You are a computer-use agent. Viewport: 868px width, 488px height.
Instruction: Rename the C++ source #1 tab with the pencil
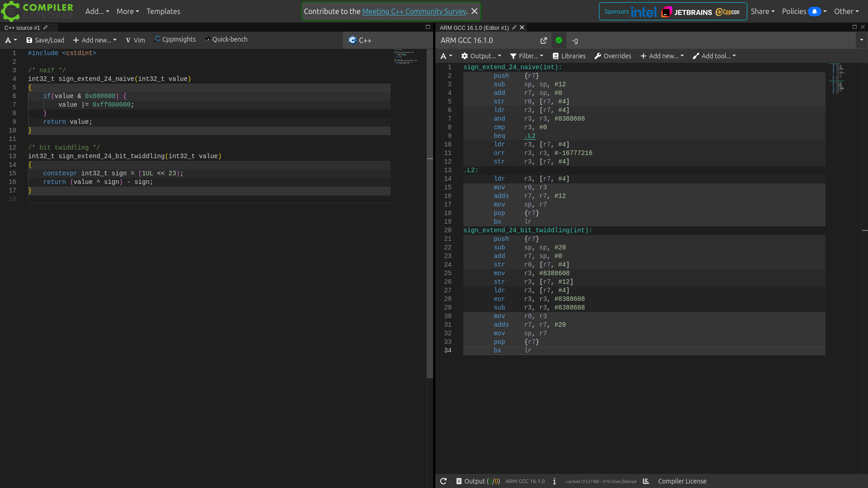[x=45, y=28]
